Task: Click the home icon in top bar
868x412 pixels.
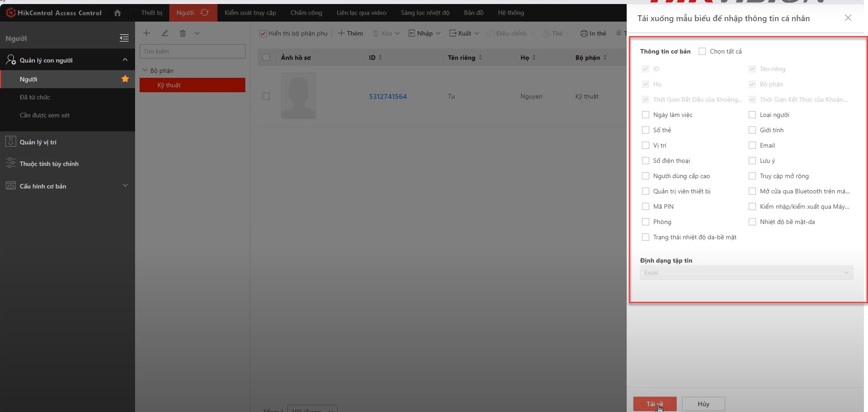Action: pyautogui.click(x=118, y=13)
